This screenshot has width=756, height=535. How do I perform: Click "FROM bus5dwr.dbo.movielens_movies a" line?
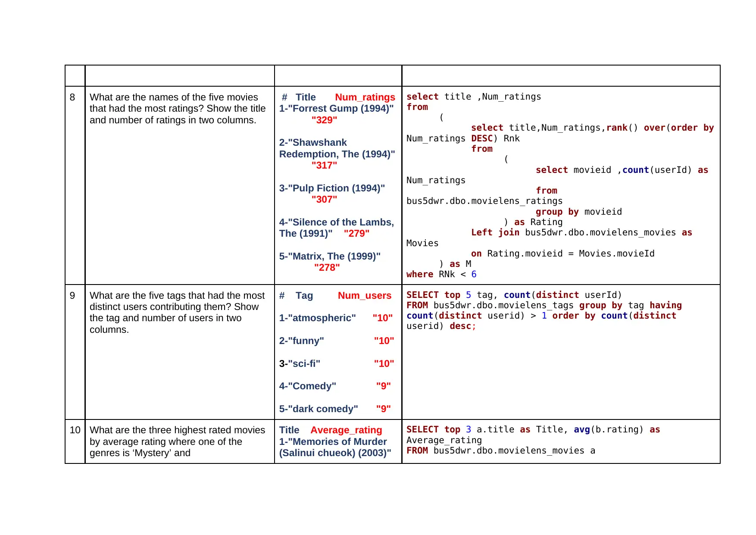click(501, 451)
